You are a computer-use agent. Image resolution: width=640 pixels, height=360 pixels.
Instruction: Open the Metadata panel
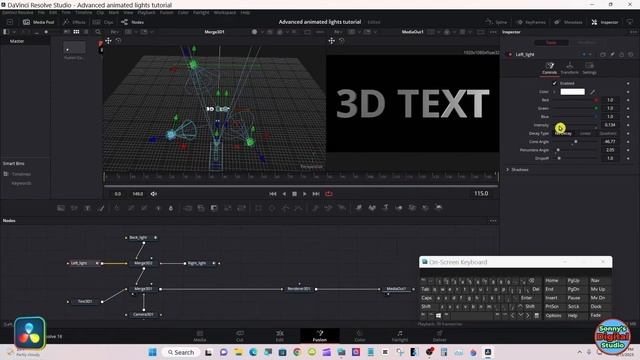(568, 22)
